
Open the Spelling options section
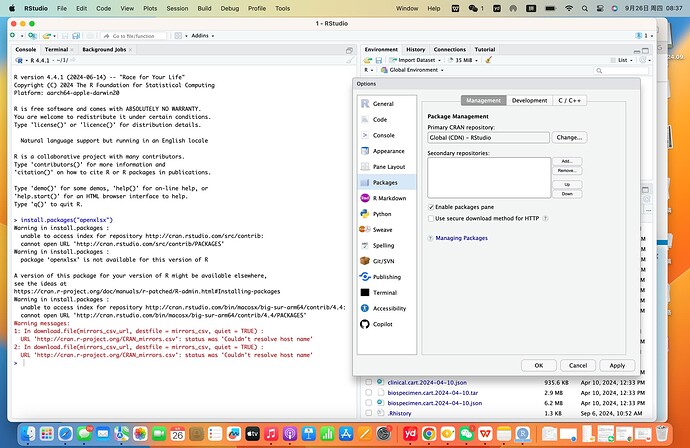(x=383, y=246)
